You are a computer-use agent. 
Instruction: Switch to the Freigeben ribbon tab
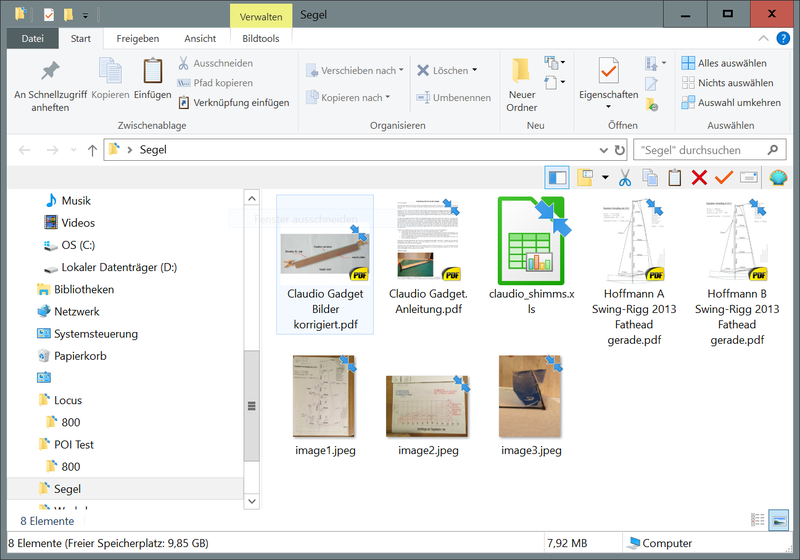click(x=137, y=38)
